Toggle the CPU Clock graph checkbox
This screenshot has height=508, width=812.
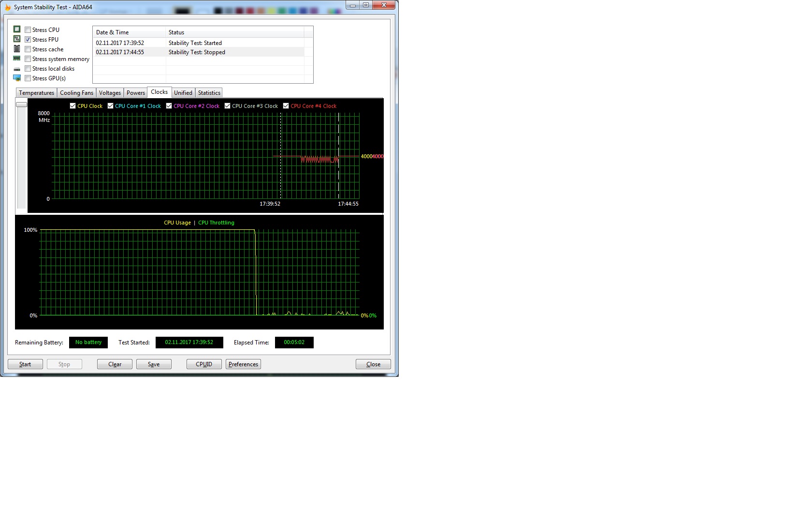coord(72,106)
